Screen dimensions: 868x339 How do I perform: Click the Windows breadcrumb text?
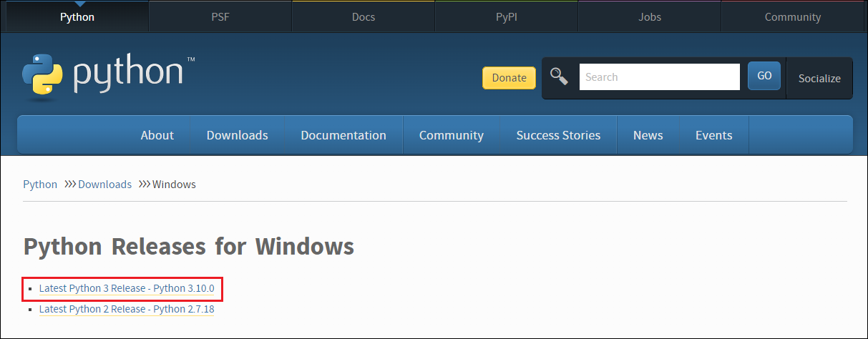pos(174,185)
